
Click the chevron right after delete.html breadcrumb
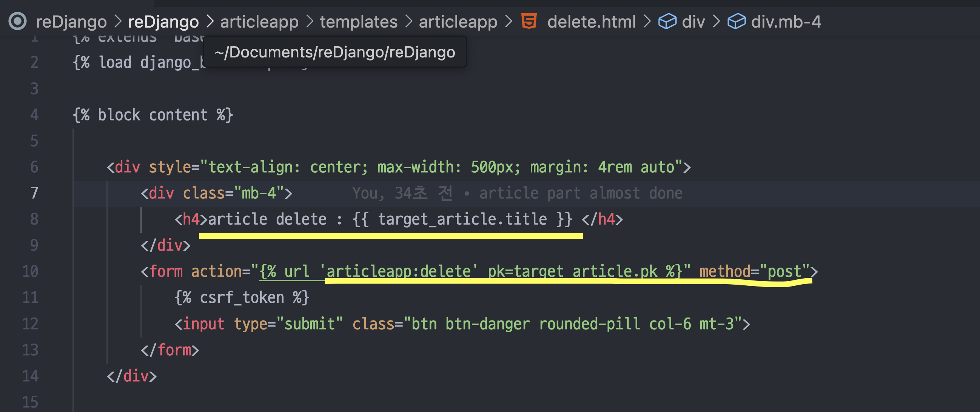[647, 22]
